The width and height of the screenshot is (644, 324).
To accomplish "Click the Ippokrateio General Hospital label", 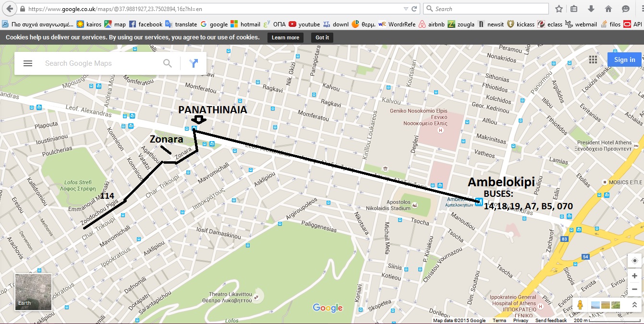I will pyautogui.click(x=513, y=306).
